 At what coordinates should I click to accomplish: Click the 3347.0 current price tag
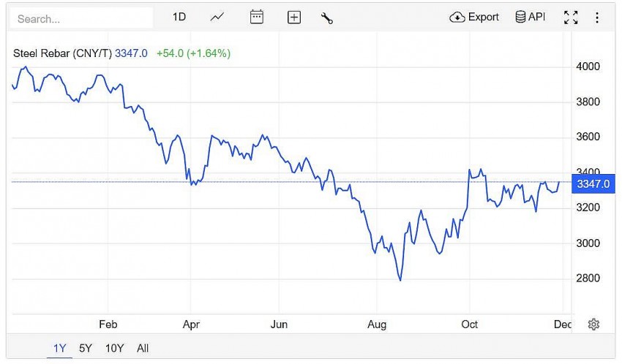click(x=593, y=183)
